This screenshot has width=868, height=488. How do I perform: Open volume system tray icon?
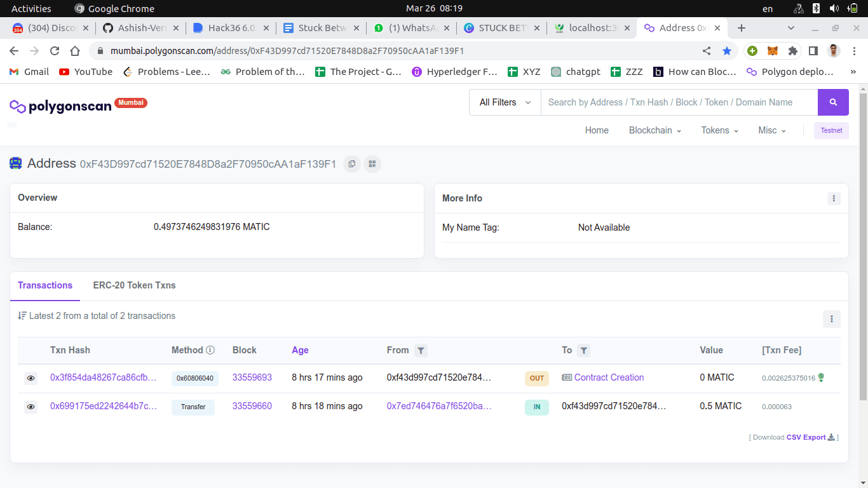[834, 8]
